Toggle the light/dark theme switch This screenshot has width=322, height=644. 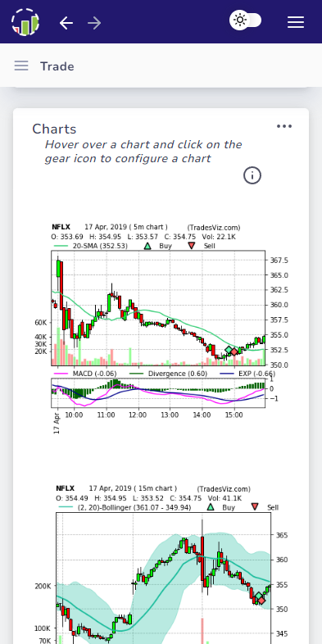click(x=246, y=20)
